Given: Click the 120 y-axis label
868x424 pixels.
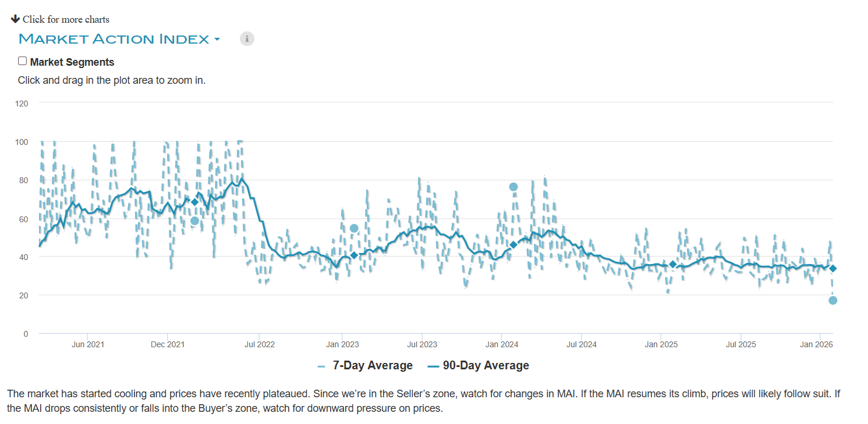Looking at the screenshot, I should pos(22,103).
